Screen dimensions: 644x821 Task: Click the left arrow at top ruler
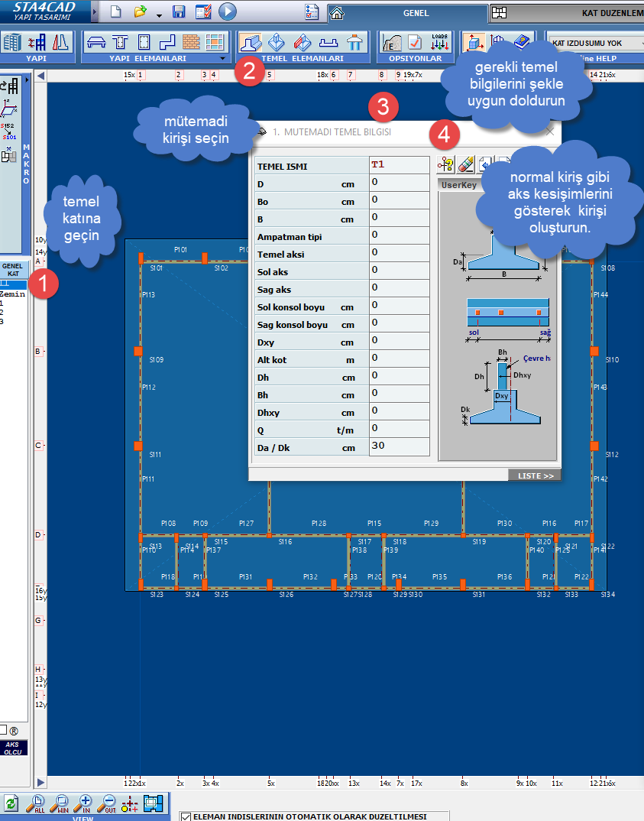(x=40, y=76)
